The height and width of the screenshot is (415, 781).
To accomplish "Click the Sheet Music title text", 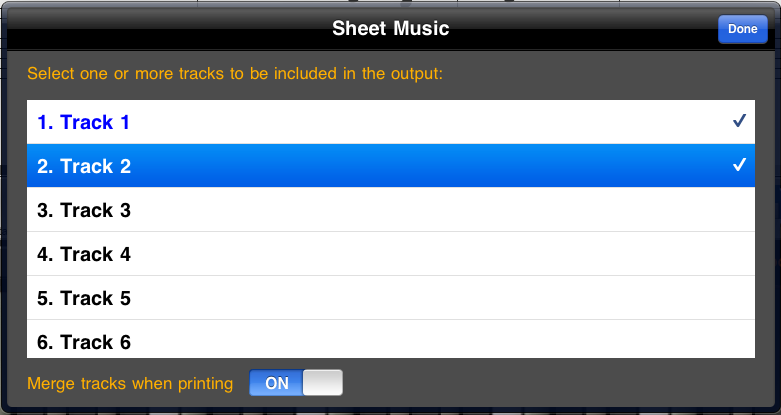I will (x=390, y=29).
